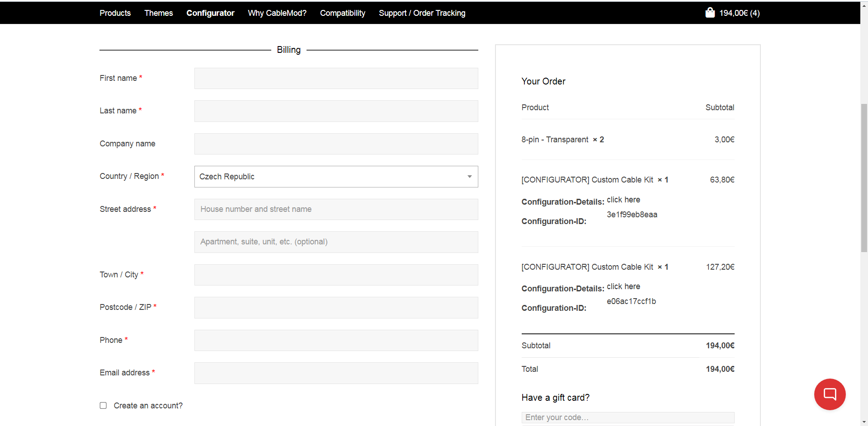Focus the Apartment, suite, unit field
This screenshot has width=868, height=426.
point(336,242)
